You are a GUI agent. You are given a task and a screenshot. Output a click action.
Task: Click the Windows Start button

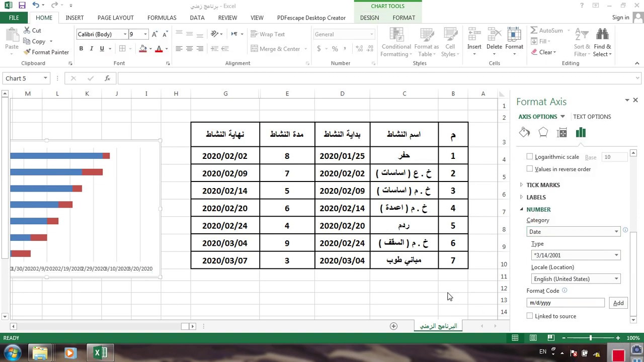(x=12, y=352)
